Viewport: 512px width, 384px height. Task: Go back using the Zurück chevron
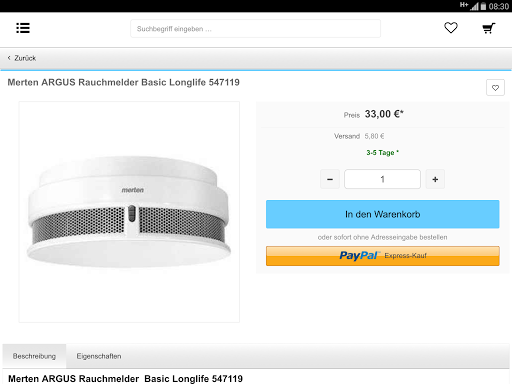point(9,58)
